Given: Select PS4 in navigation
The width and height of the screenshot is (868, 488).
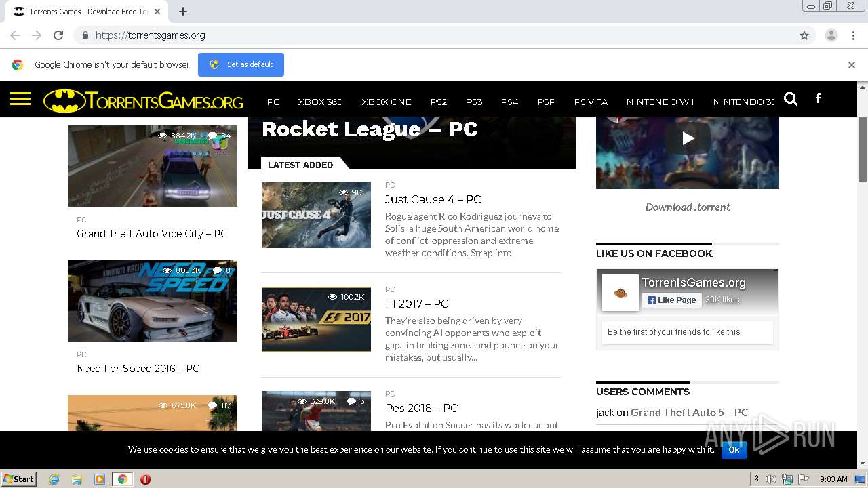Looking at the screenshot, I should (x=509, y=102).
